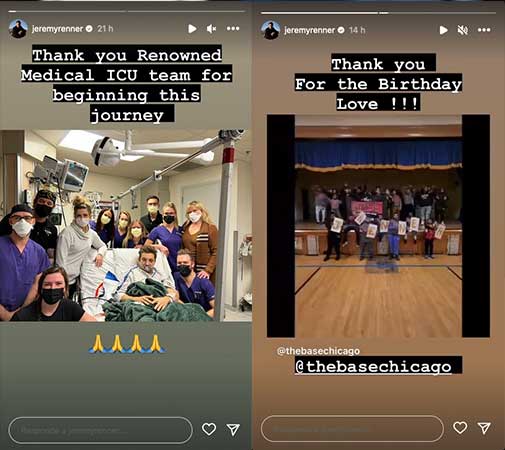Send the Birthday Love story to someone
This screenshot has width=505, height=450.
click(484, 428)
